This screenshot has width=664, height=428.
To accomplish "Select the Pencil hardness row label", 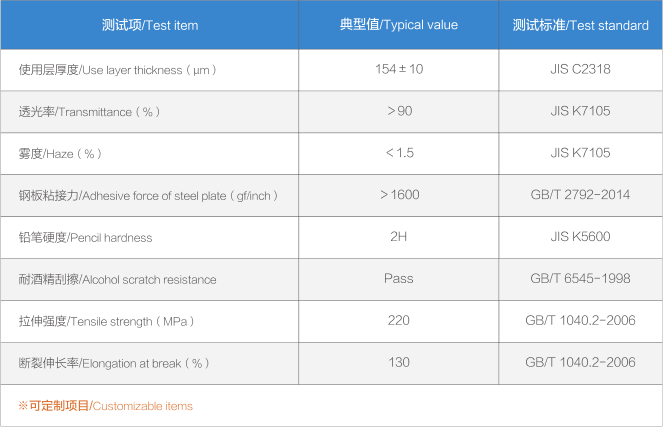I will tap(85, 237).
